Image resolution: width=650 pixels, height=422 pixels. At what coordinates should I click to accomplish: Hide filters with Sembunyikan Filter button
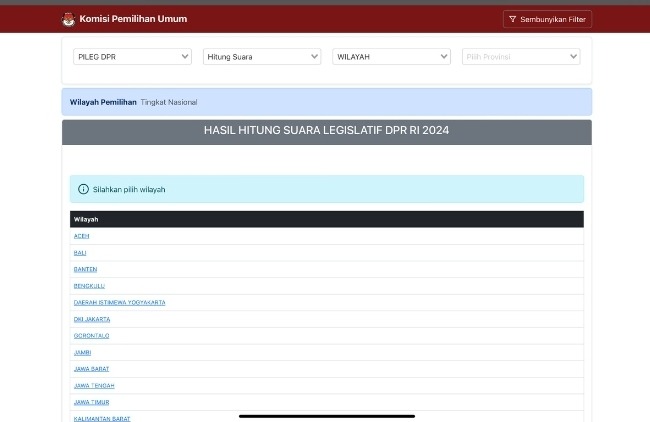coord(547,19)
